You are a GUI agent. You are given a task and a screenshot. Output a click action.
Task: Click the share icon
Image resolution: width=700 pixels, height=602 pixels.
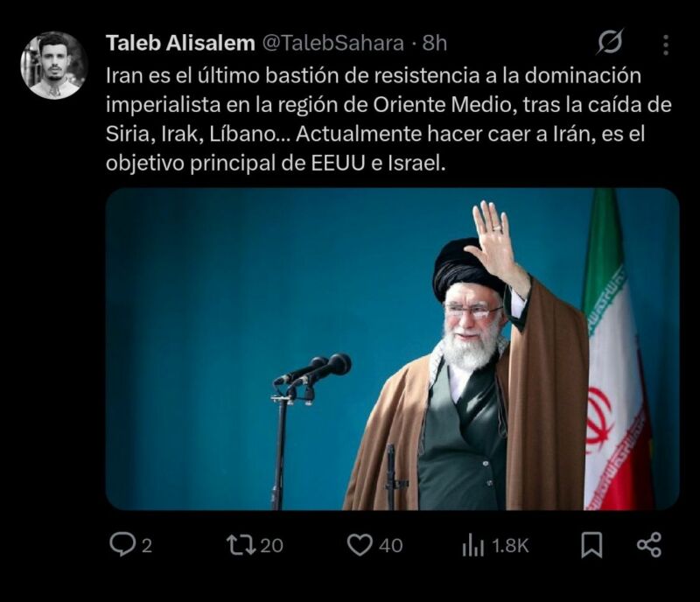click(x=648, y=545)
